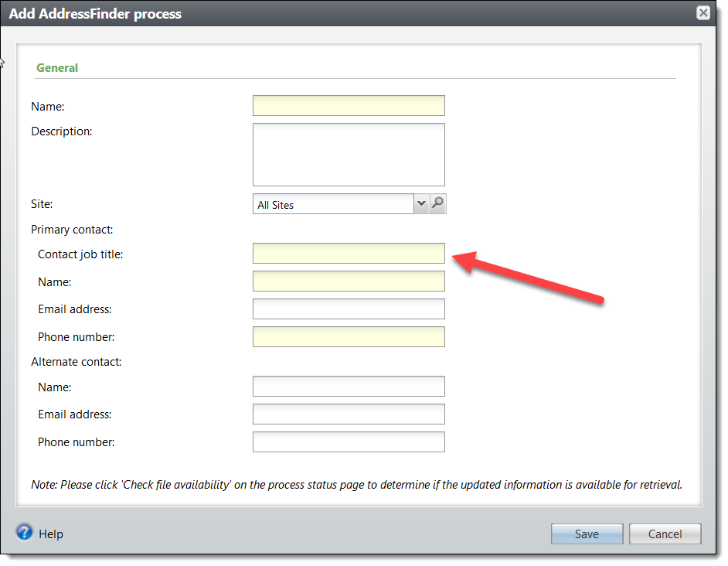Click the Cancel button
The width and height of the screenshot is (728, 566).
665,534
